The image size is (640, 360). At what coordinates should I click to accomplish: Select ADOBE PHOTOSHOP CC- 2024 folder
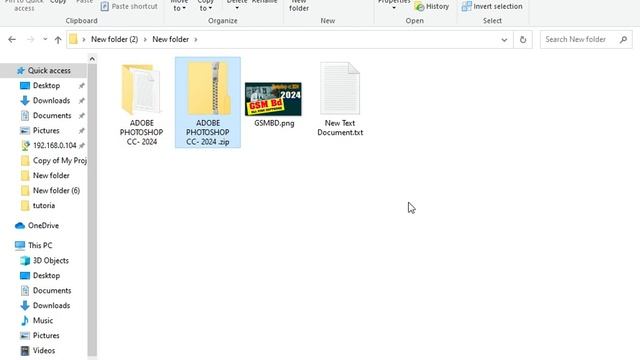click(x=141, y=104)
